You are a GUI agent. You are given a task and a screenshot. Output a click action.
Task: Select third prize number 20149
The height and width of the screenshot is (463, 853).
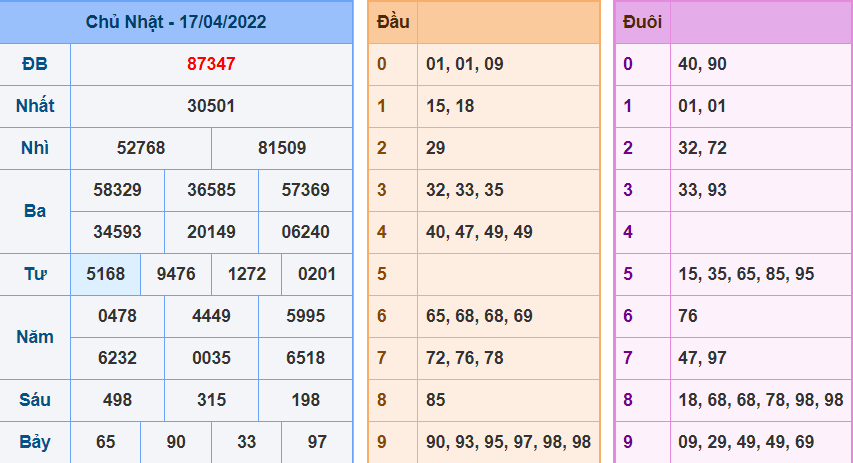[x=212, y=232]
